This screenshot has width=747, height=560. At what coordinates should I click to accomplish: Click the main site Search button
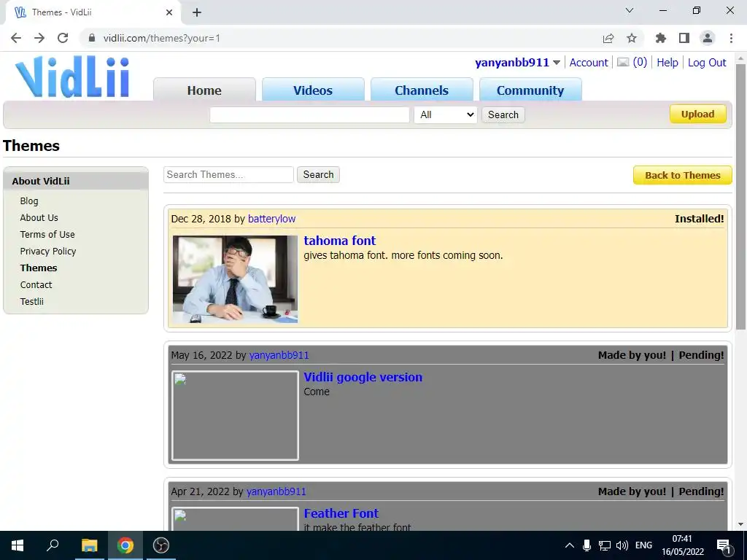click(503, 114)
